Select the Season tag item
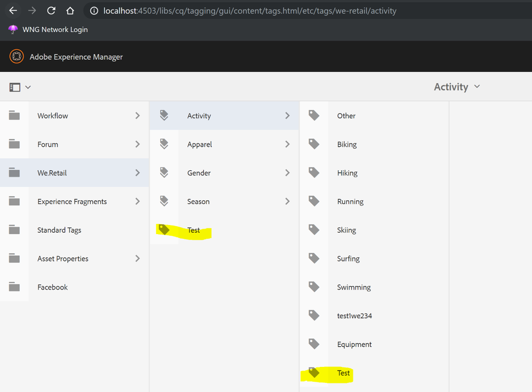This screenshot has height=392, width=532. point(198,202)
